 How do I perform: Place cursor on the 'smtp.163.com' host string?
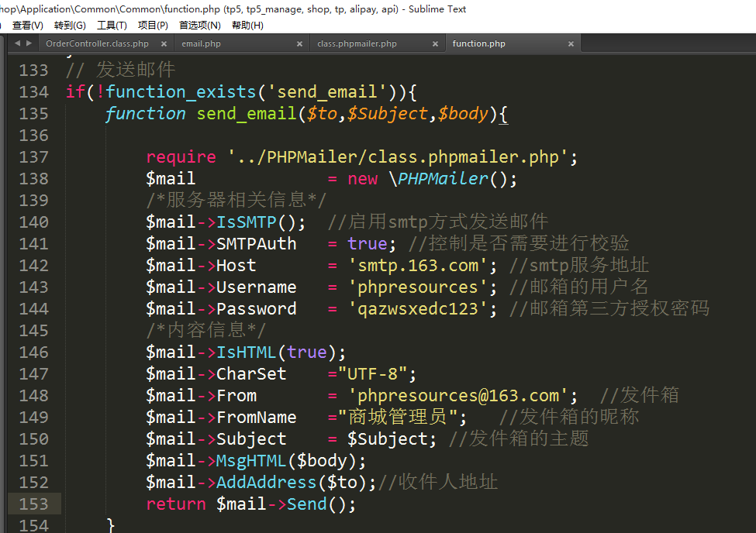(x=418, y=266)
